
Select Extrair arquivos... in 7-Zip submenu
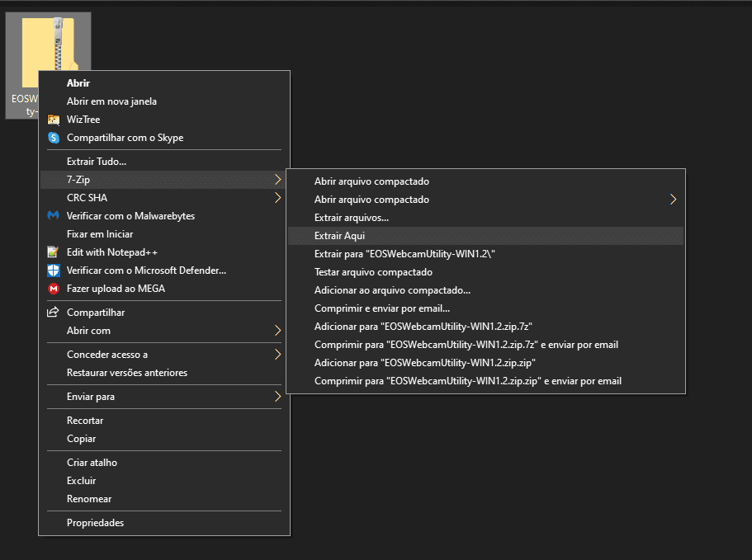pos(351,218)
